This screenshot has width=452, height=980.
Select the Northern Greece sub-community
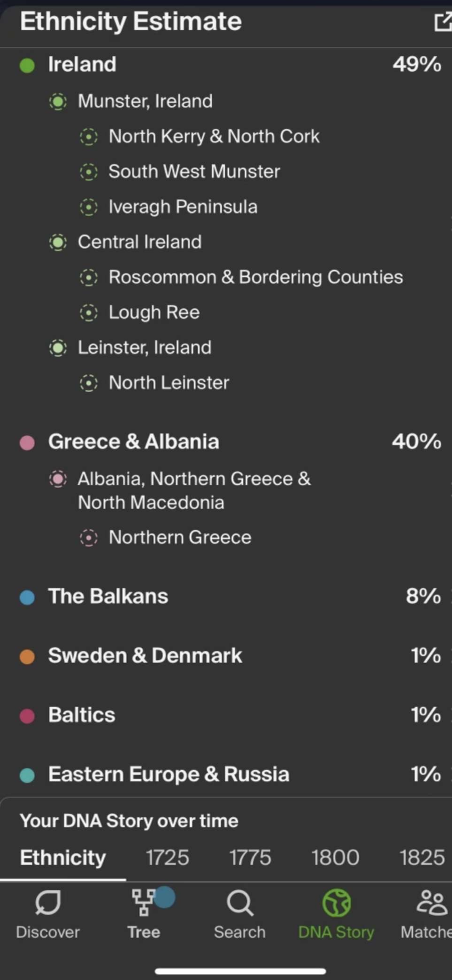click(180, 538)
